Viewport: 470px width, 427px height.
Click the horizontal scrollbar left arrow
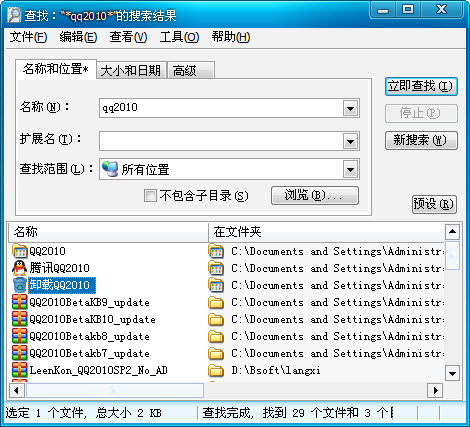[x=16, y=390]
